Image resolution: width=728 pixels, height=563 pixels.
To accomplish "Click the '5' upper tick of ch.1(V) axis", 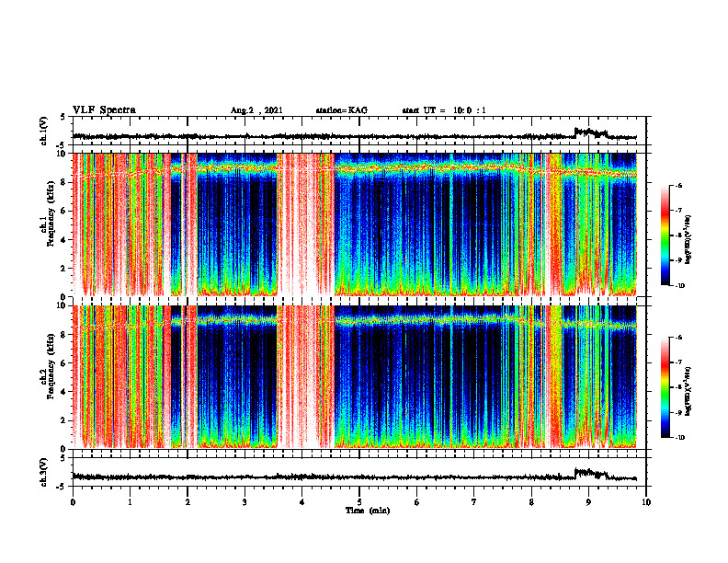I will (x=63, y=117).
